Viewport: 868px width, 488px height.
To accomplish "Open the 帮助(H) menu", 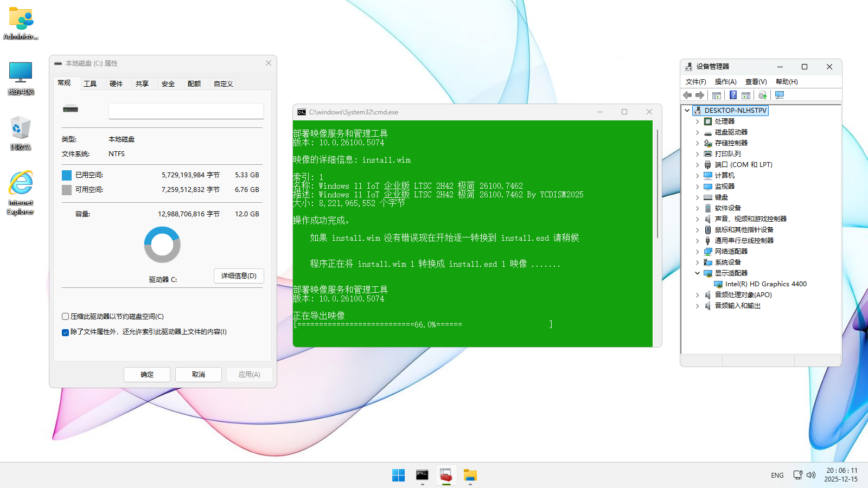I will (x=787, y=82).
